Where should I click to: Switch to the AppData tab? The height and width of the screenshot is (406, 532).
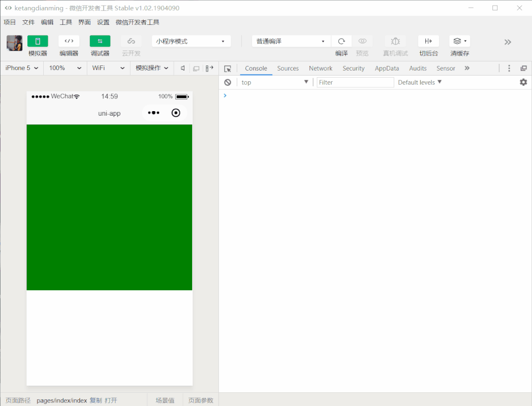tap(387, 69)
